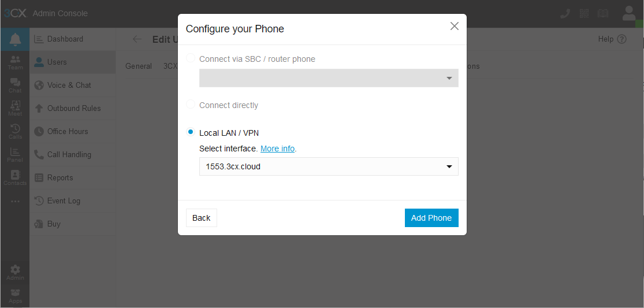Close the Configure your Phone dialog
644x308 pixels.
point(454,26)
